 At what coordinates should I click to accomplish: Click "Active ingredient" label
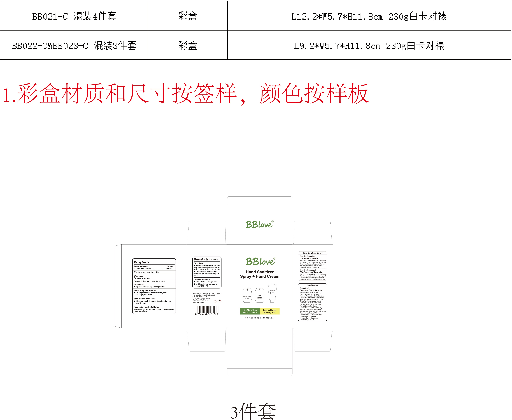click(141, 266)
